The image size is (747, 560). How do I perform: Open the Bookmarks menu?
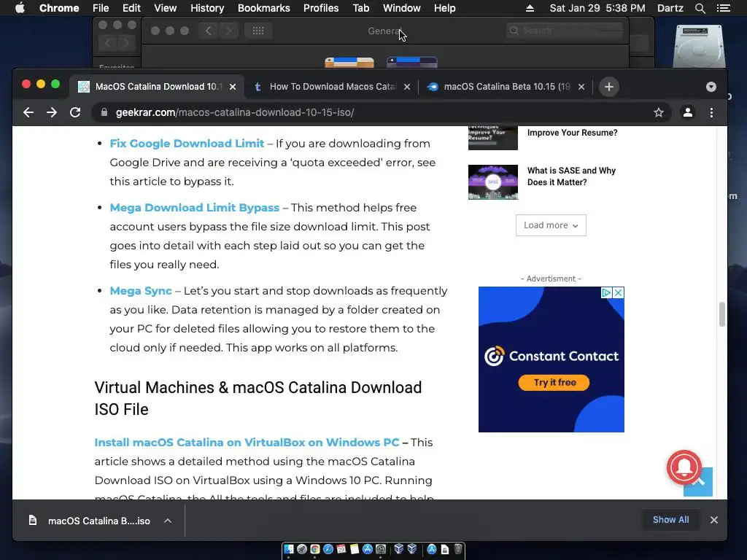[x=264, y=8]
